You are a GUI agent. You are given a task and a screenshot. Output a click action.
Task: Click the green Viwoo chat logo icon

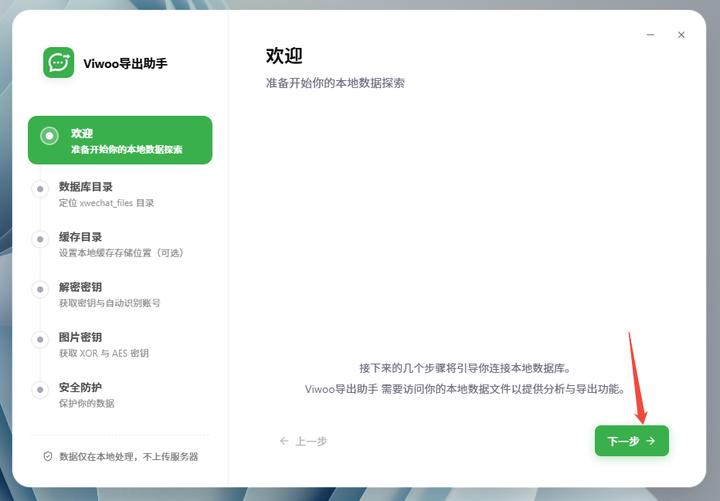click(59, 62)
